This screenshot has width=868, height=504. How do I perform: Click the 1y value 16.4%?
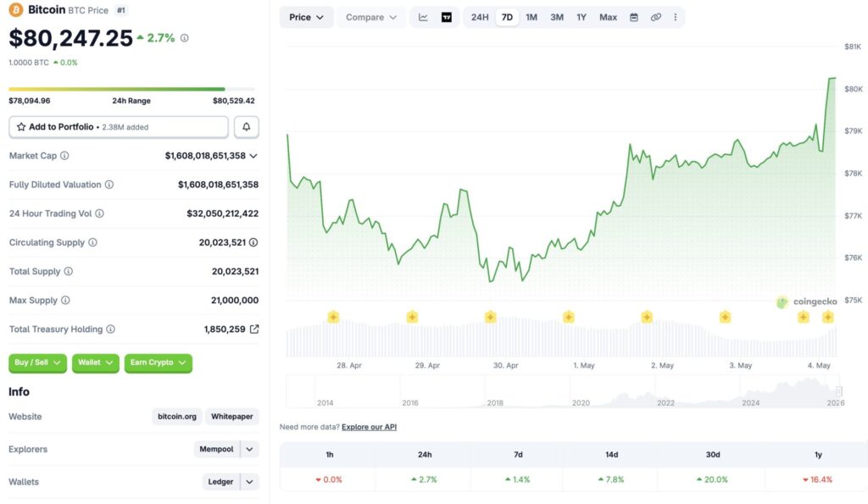click(818, 479)
